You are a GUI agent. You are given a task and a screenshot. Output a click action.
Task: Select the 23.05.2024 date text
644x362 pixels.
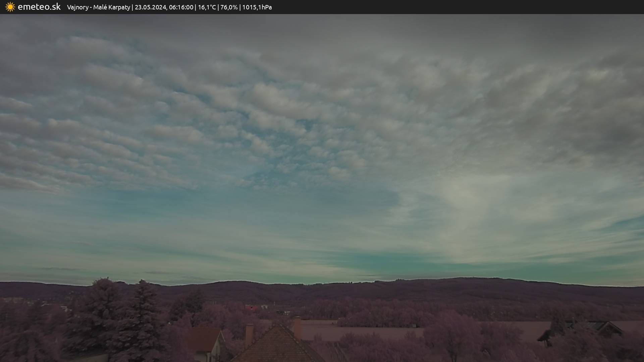[x=150, y=7]
